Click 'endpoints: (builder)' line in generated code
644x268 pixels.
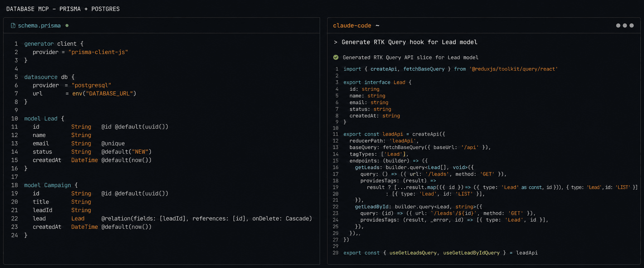[389, 161]
